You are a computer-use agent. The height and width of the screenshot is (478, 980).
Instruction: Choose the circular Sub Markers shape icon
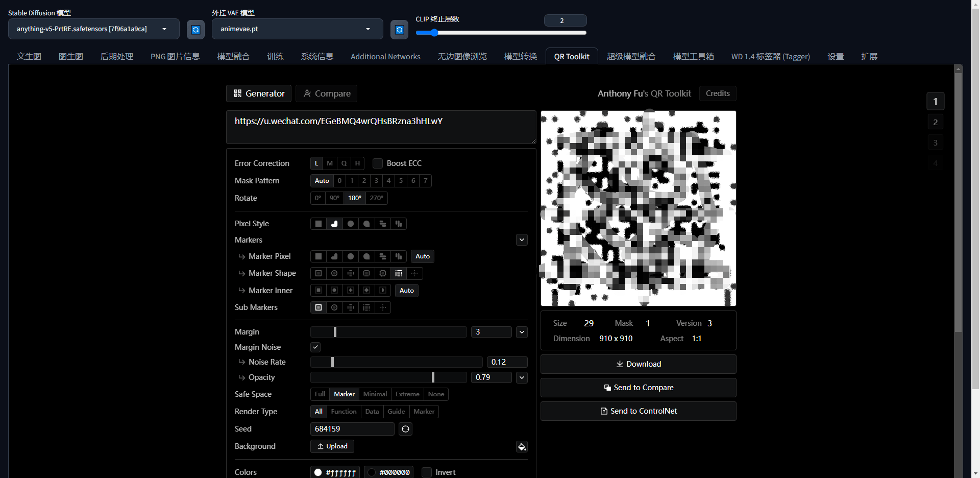coord(334,307)
